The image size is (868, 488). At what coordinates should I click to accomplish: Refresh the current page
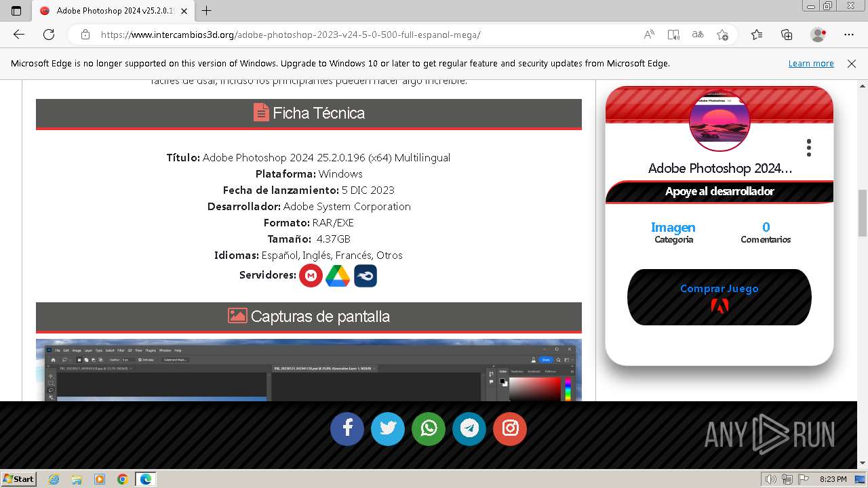49,35
